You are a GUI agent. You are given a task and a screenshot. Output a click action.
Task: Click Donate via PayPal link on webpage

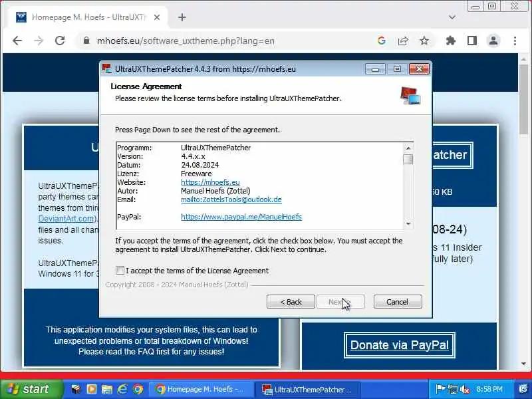[400, 345]
